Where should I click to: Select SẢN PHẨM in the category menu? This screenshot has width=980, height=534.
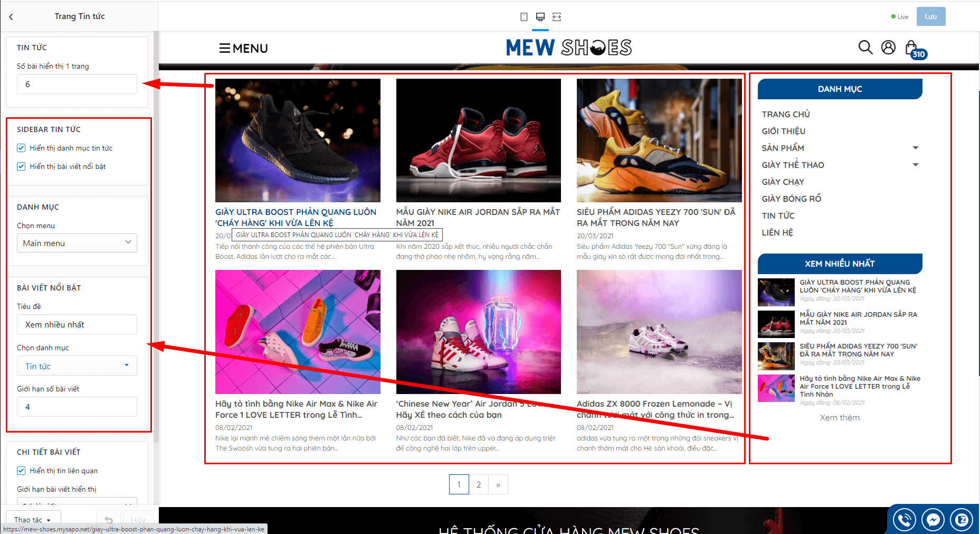pyautogui.click(x=783, y=148)
